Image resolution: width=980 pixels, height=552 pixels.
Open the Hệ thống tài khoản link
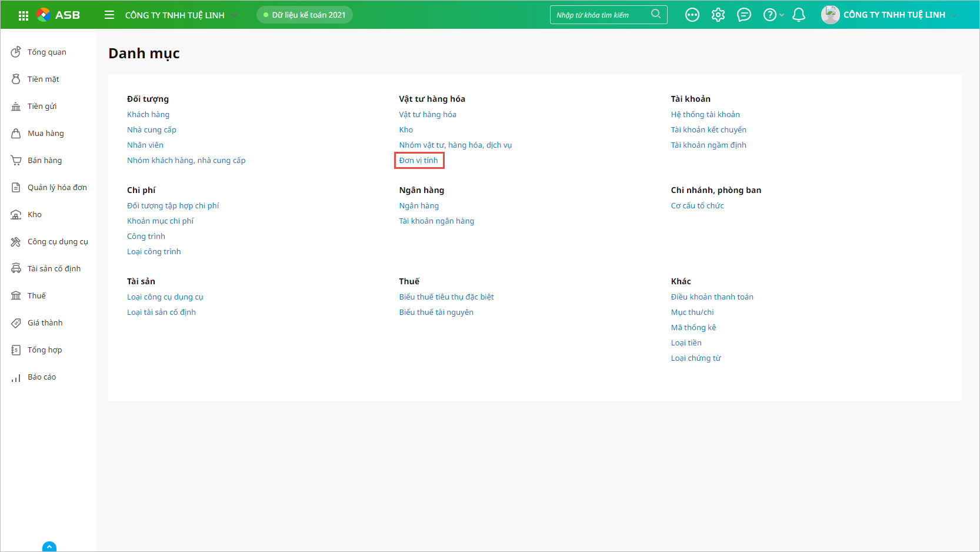click(705, 115)
